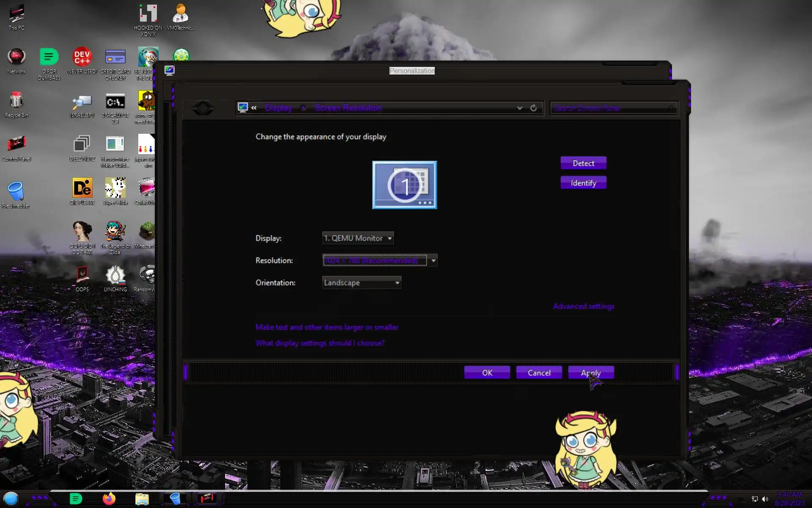
Task: Open the Resolution dropdown
Action: tap(380, 260)
